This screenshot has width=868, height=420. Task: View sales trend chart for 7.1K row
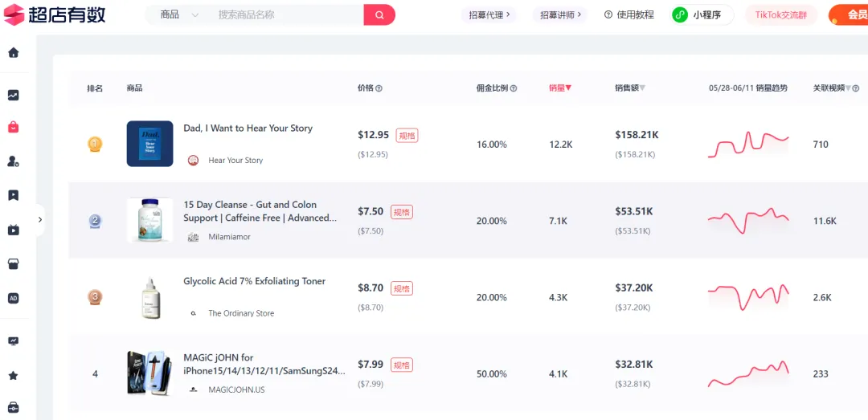[x=748, y=221]
